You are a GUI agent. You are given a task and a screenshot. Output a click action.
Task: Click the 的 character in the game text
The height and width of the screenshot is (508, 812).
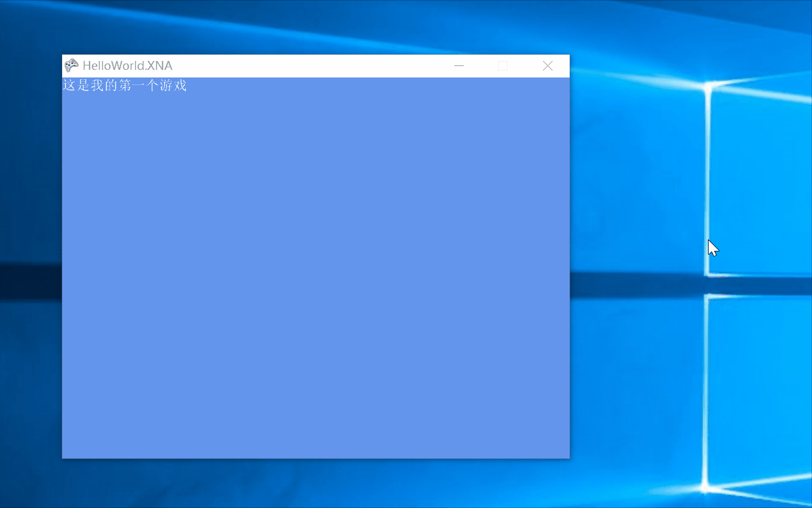click(111, 85)
